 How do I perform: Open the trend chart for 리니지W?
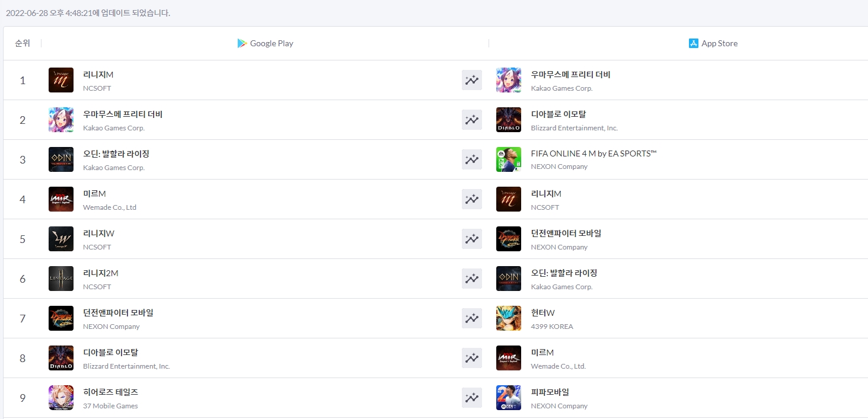471,239
